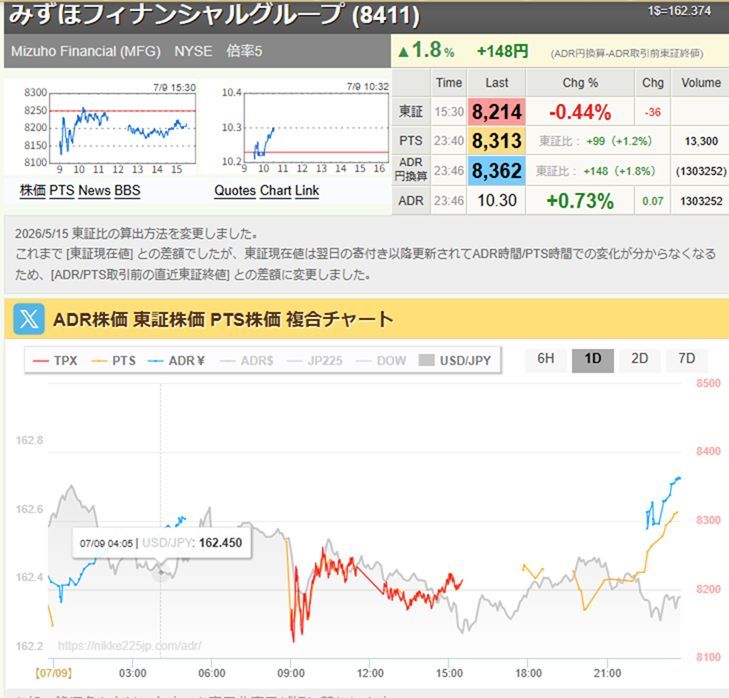Click the 東証 last price 8,214
The width and height of the screenshot is (729, 698).
point(497,112)
